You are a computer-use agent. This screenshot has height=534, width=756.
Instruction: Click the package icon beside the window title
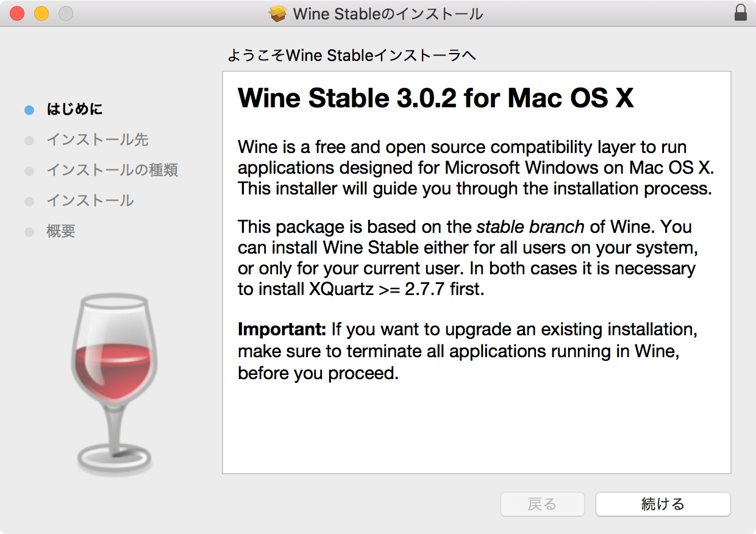(x=278, y=13)
